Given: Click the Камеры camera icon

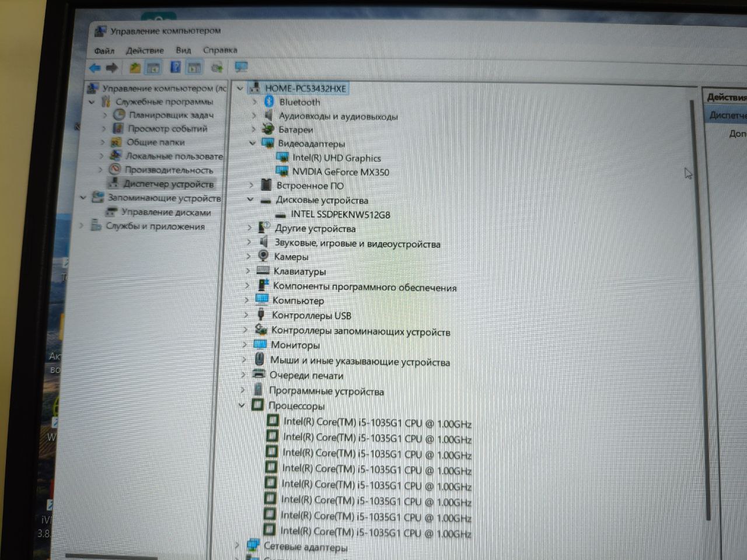Looking at the screenshot, I should pyautogui.click(x=264, y=256).
